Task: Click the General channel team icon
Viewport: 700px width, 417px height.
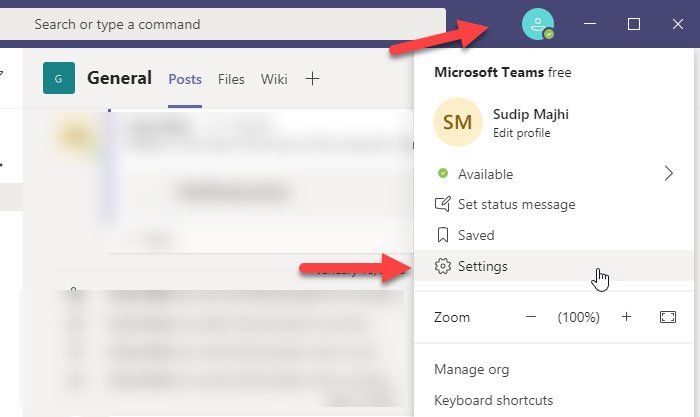Action: click(59, 78)
